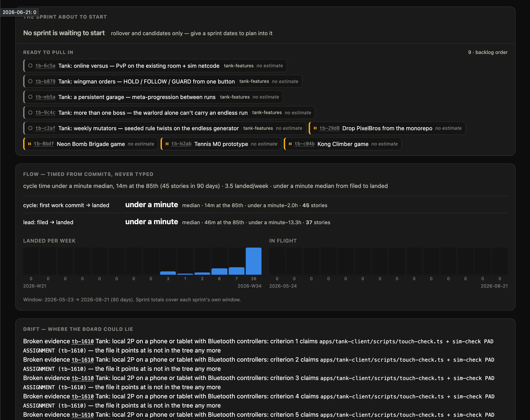The image size is (530, 420).
Task: Open tb-1610 link in criterion 3 drift row
Action: tap(83, 378)
